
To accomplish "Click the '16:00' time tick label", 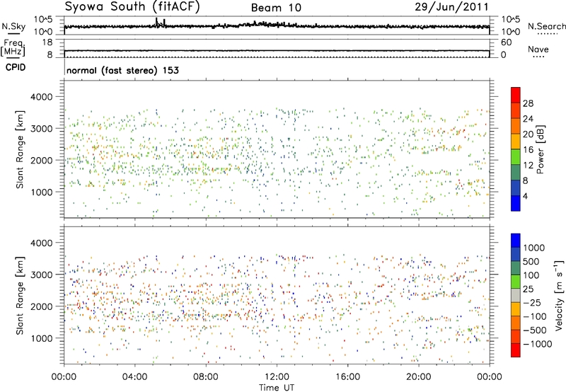I will tap(347, 377).
